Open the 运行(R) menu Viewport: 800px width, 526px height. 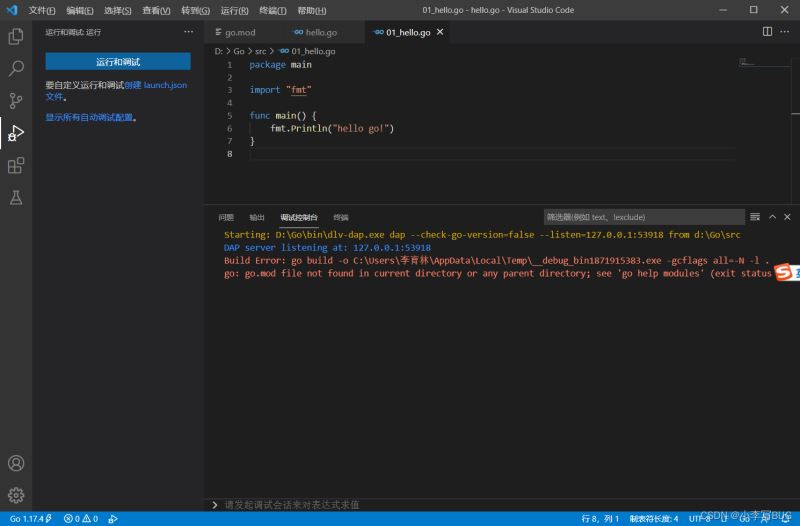pos(234,10)
